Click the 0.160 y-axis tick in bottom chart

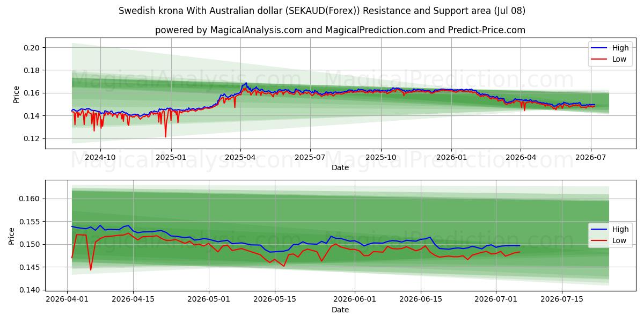[x=31, y=199]
